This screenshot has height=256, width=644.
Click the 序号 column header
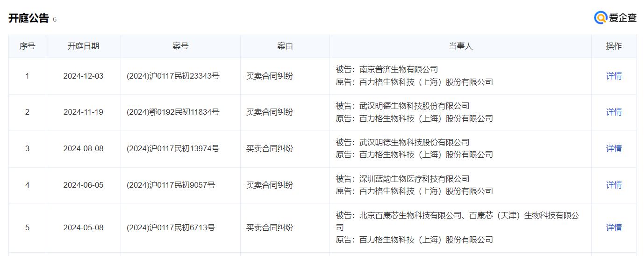27,46
